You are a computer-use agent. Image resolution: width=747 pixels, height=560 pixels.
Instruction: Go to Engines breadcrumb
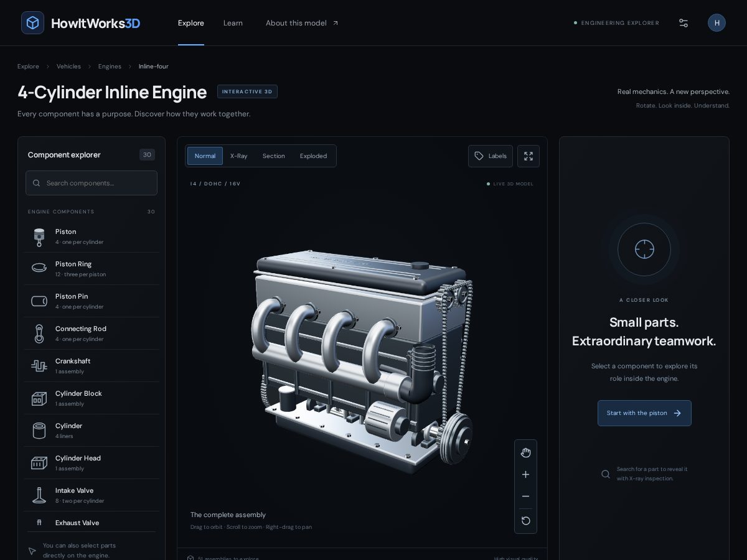pos(110,67)
